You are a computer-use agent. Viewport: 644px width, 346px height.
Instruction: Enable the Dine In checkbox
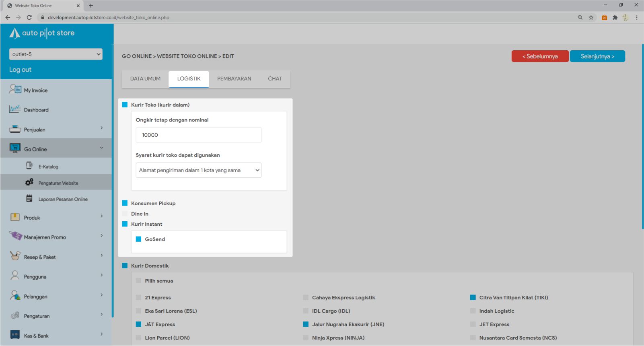point(125,214)
